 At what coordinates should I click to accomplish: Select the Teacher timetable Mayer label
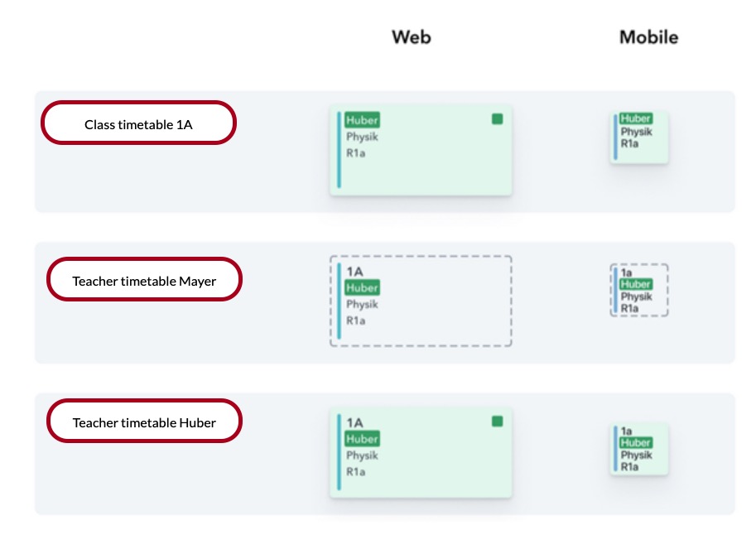pyautogui.click(x=144, y=280)
